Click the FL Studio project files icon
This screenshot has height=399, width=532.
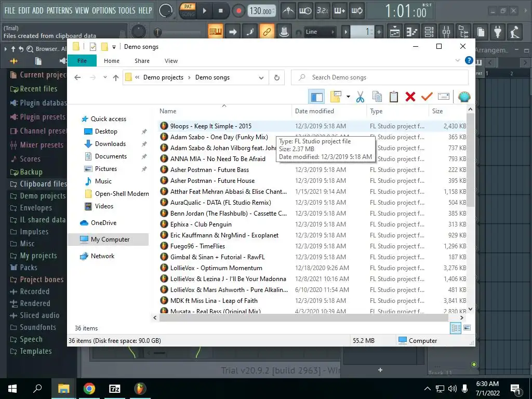point(481,32)
